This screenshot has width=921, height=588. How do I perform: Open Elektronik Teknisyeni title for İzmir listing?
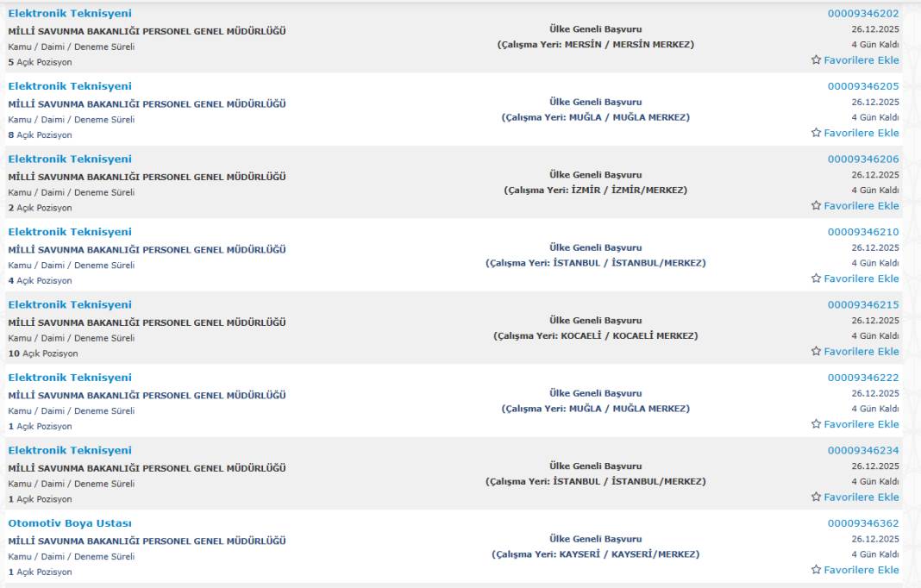(70, 160)
